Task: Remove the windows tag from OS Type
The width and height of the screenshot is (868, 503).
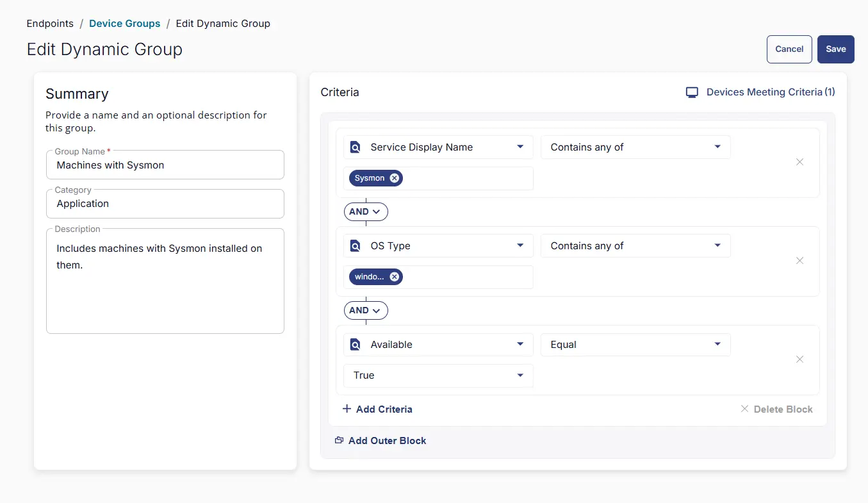Action: (x=394, y=277)
